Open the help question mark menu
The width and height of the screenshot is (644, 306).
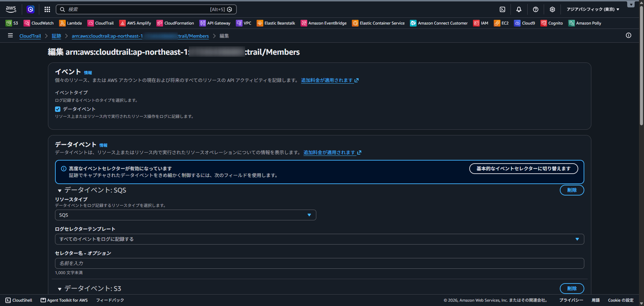click(536, 9)
